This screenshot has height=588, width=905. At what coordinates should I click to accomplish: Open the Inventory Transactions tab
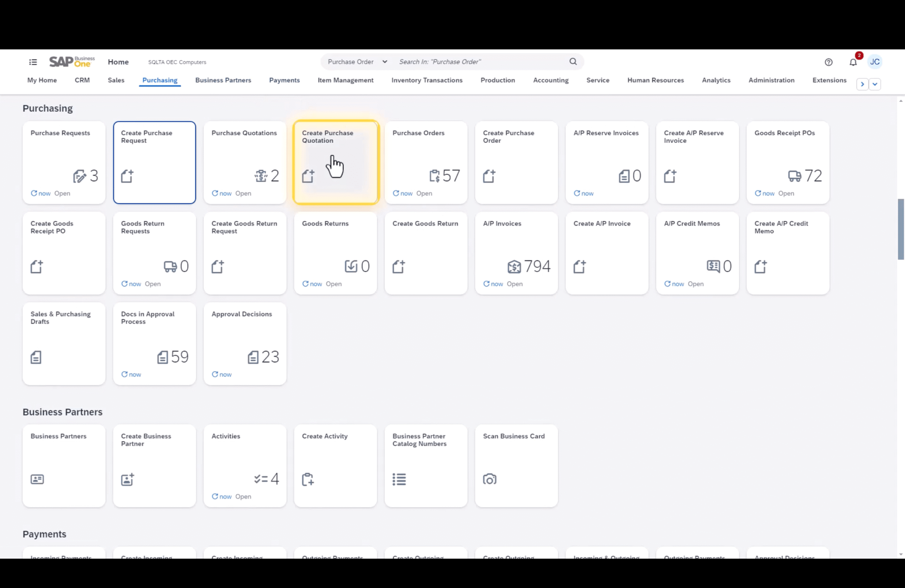[427, 80]
